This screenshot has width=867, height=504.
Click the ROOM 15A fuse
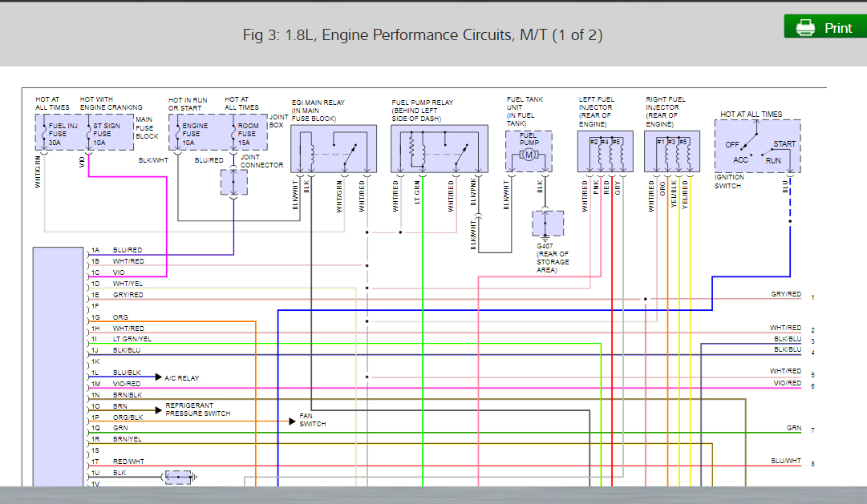pyautogui.click(x=245, y=134)
